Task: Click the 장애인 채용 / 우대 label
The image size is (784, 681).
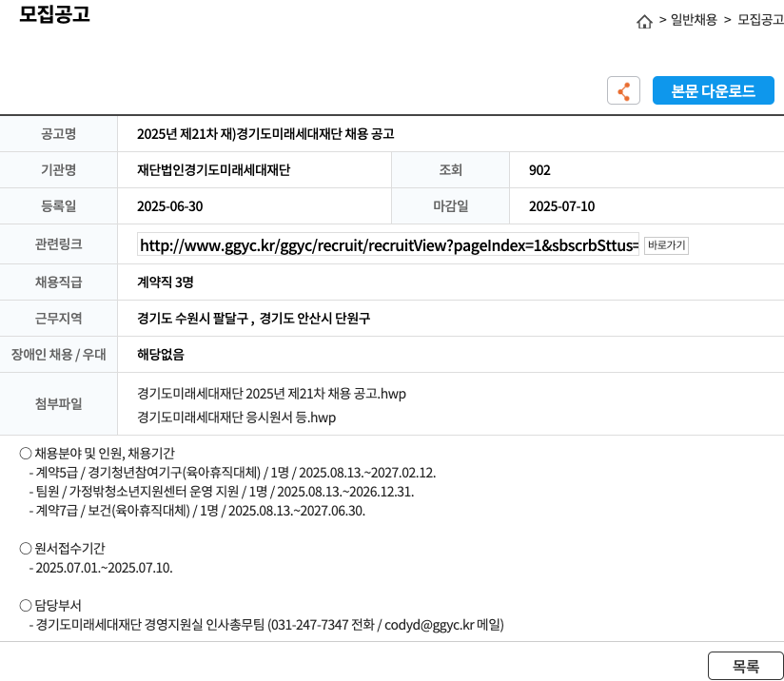Action: click(58, 355)
